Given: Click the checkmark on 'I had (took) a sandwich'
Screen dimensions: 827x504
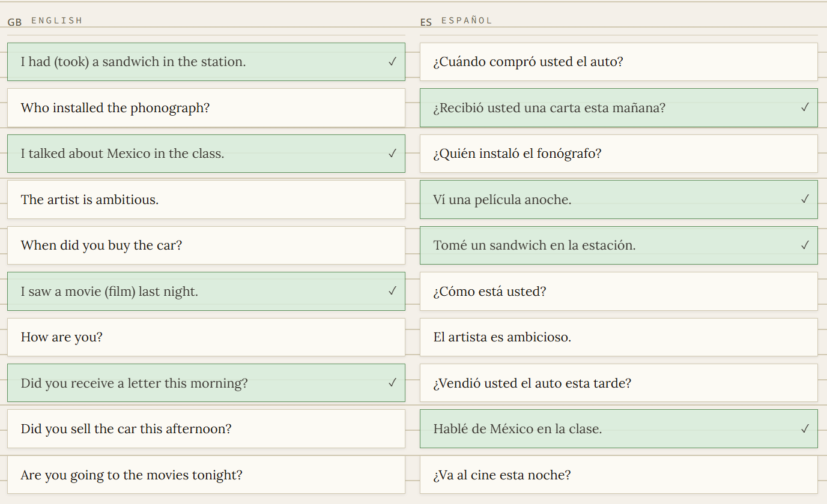Looking at the screenshot, I should point(393,62).
